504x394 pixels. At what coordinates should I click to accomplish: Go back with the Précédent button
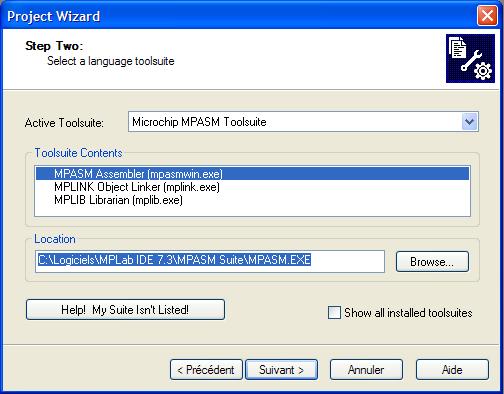coord(206,370)
